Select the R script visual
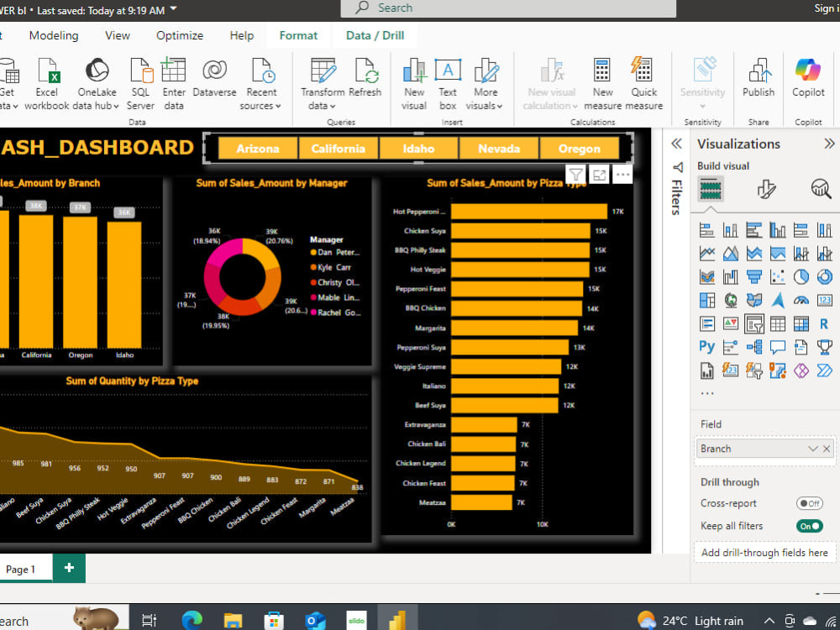 pos(825,323)
